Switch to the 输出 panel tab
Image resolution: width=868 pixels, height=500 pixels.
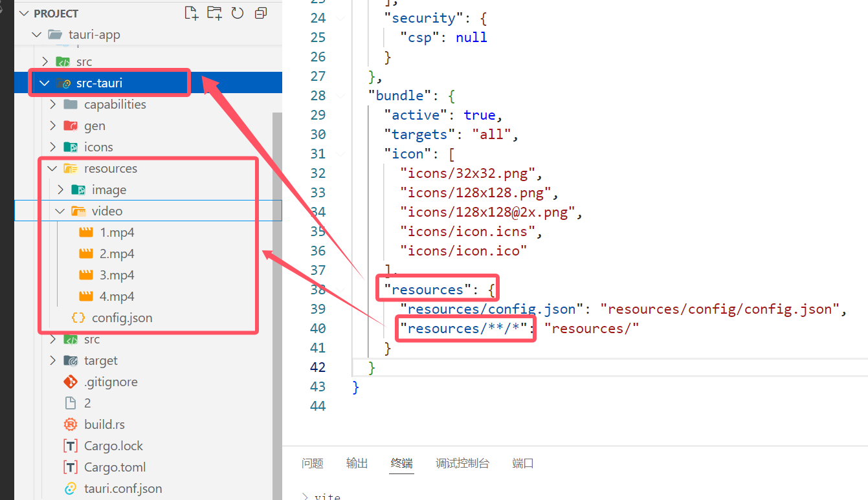[357, 463]
